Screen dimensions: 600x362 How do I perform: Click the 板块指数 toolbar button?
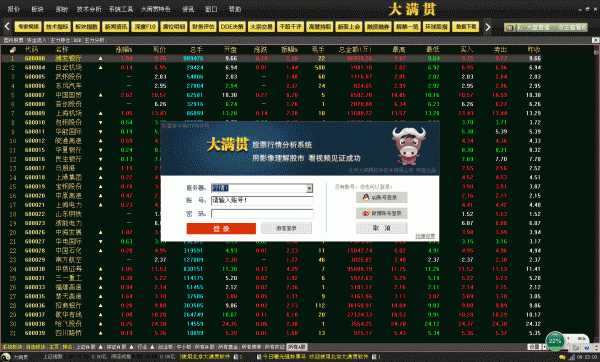coord(86,26)
